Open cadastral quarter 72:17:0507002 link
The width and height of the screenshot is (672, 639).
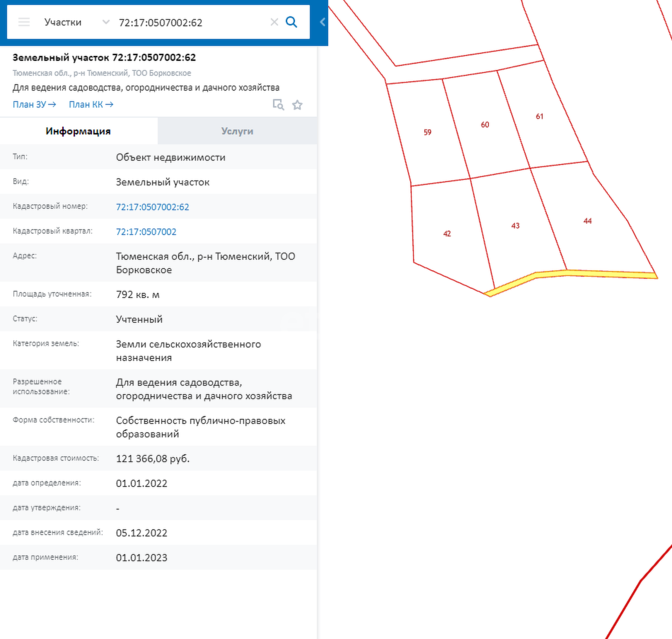[x=146, y=232]
